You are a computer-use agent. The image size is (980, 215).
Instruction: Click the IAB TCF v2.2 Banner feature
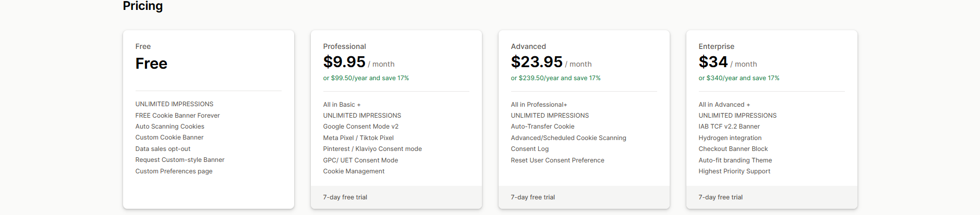729,127
